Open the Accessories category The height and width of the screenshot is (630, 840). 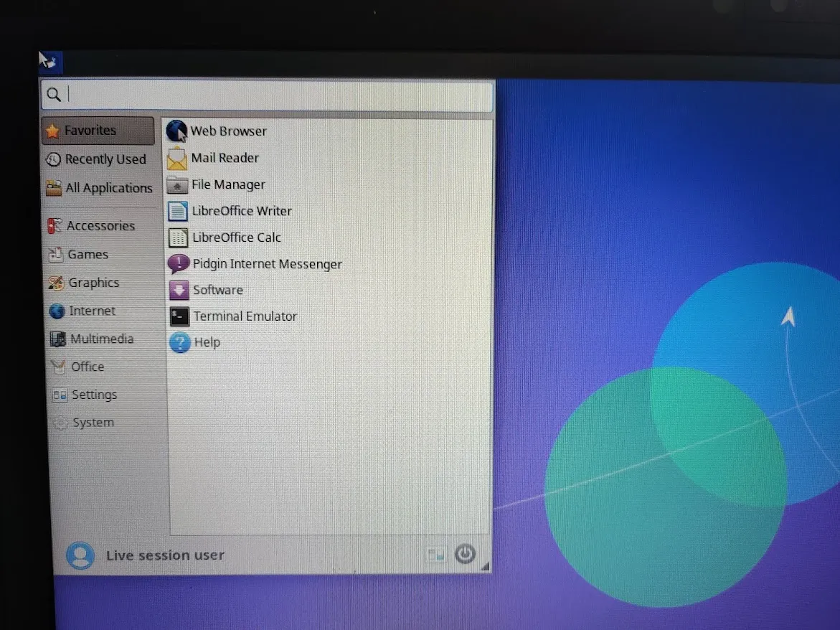[100, 226]
